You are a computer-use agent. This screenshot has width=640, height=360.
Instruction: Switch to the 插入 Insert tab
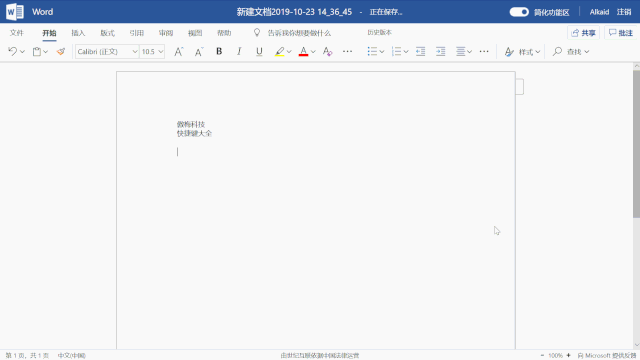[78, 33]
